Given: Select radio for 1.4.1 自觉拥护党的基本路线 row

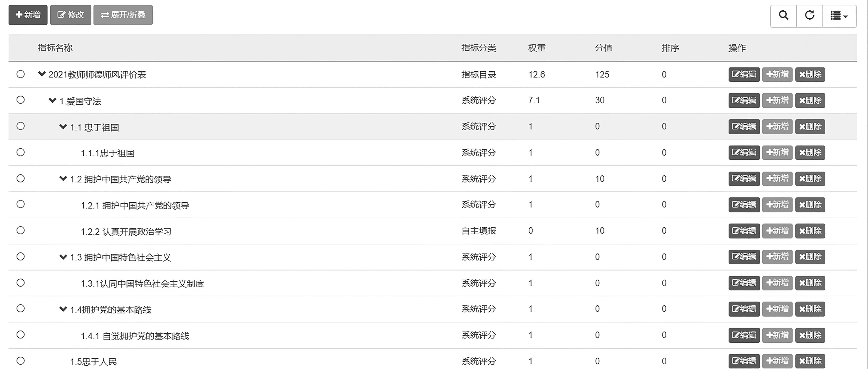Looking at the screenshot, I should [21, 335].
